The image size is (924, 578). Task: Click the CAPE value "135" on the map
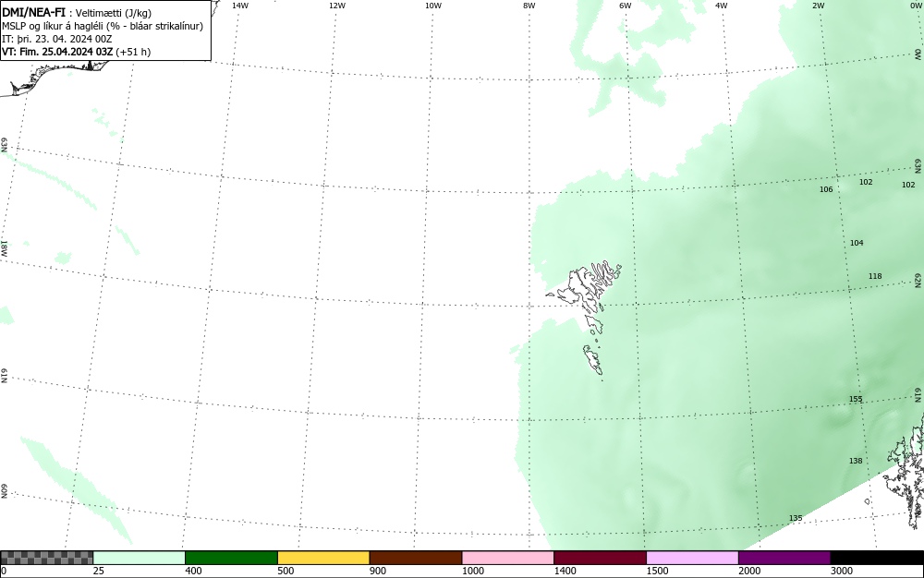796,518
